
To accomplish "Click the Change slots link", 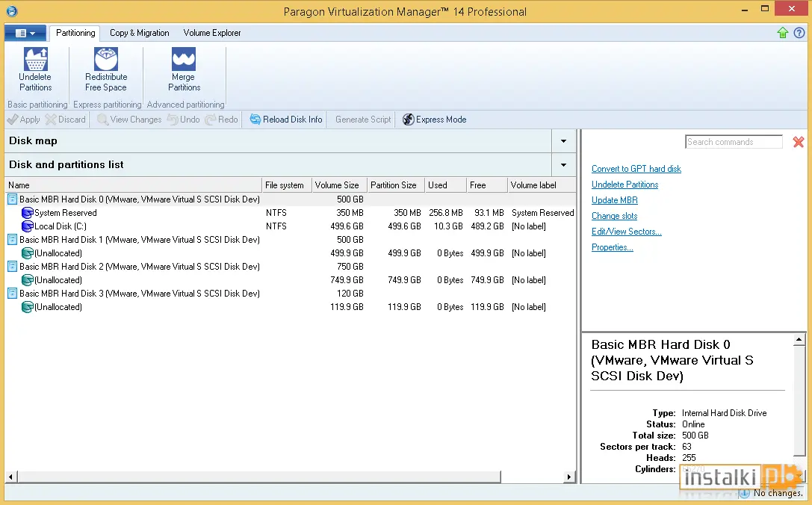I will (615, 216).
